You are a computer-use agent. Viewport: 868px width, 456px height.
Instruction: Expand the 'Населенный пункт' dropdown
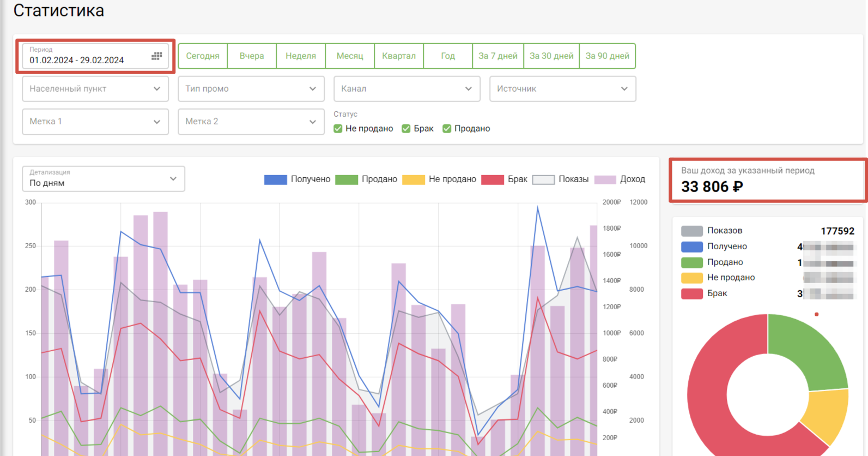coord(95,89)
